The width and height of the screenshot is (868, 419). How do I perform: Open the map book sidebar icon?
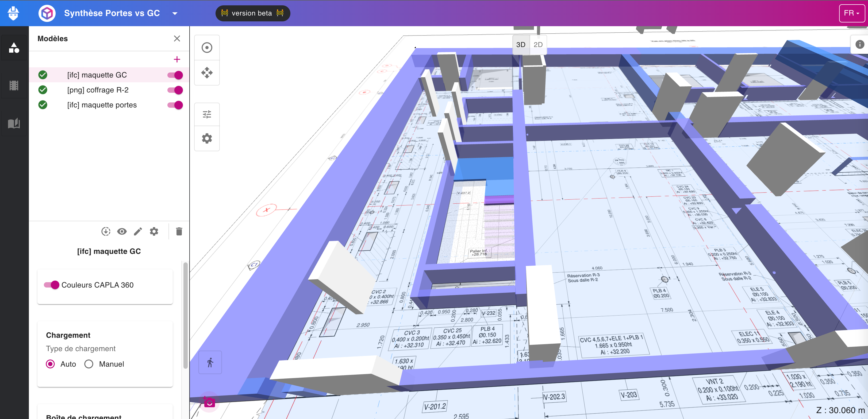pyautogui.click(x=14, y=123)
